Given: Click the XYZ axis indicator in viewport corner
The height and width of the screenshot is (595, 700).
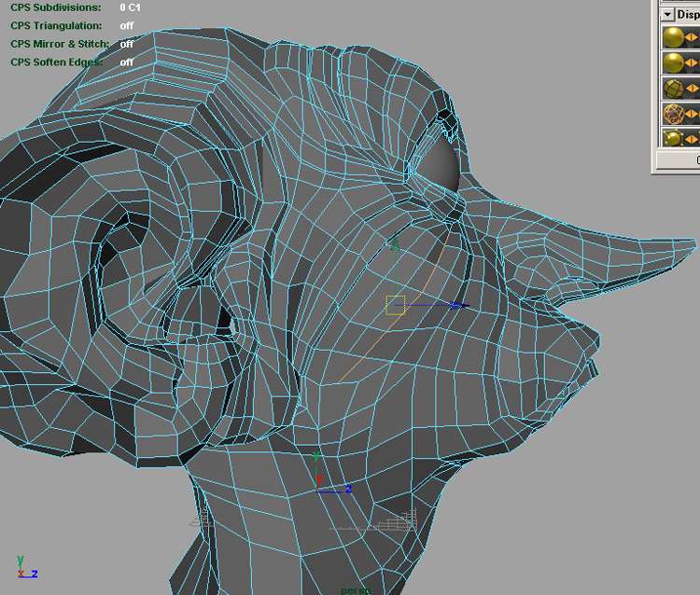Looking at the screenshot, I should click(x=22, y=567).
